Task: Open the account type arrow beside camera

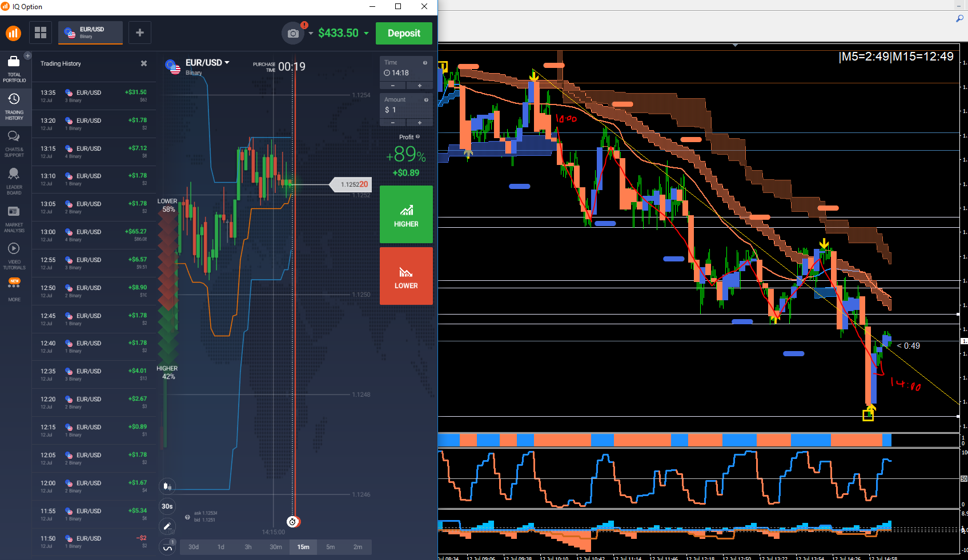Action: tap(311, 33)
